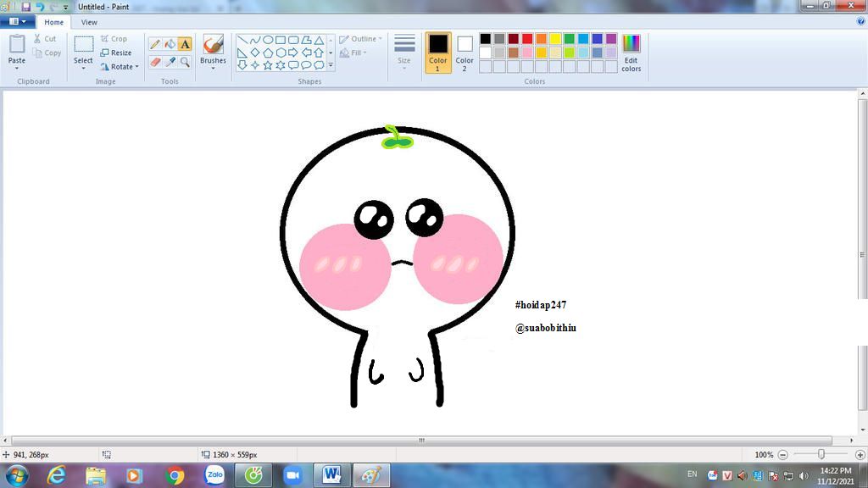Choose the Pentagon shape
This screenshot has width=868, height=488.
click(x=268, y=53)
